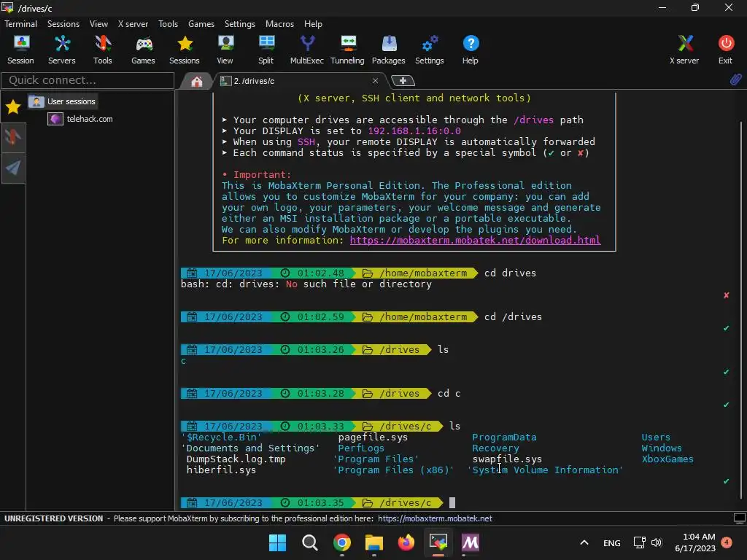The image size is (747, 560).
Task: Click the monitor icon in status bar
Action: [x=740, y=518]
